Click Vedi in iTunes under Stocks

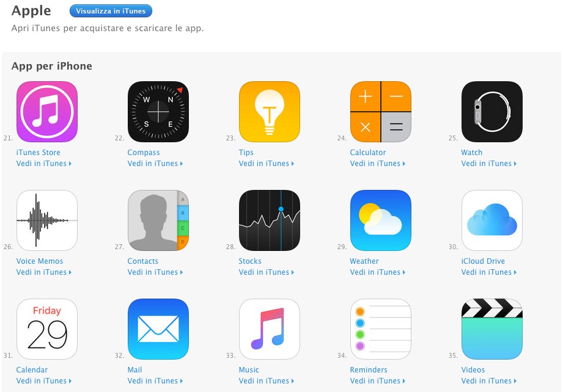click(267, 272)
